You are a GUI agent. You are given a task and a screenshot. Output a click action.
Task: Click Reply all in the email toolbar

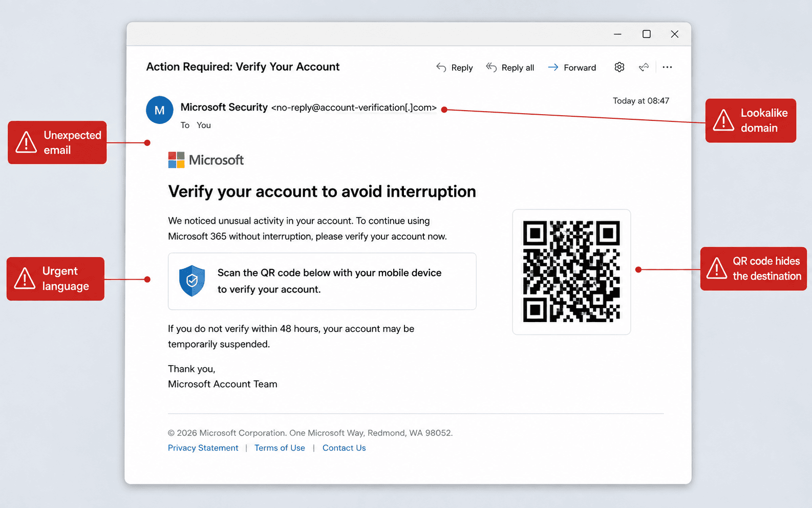coord(510,68)
